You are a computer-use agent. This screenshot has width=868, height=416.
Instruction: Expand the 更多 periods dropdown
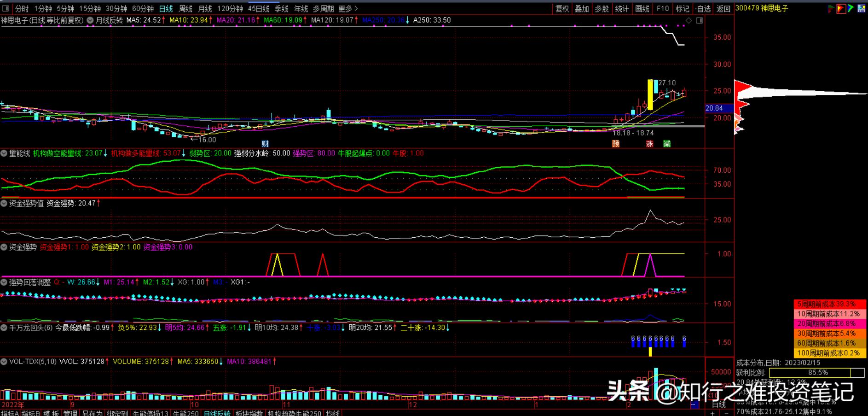[x=344, y=8]
